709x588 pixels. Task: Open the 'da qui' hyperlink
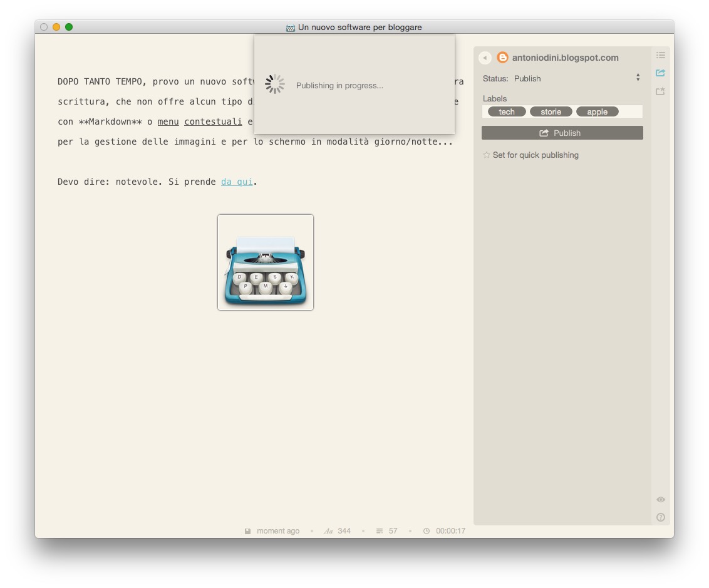point(237,182)
